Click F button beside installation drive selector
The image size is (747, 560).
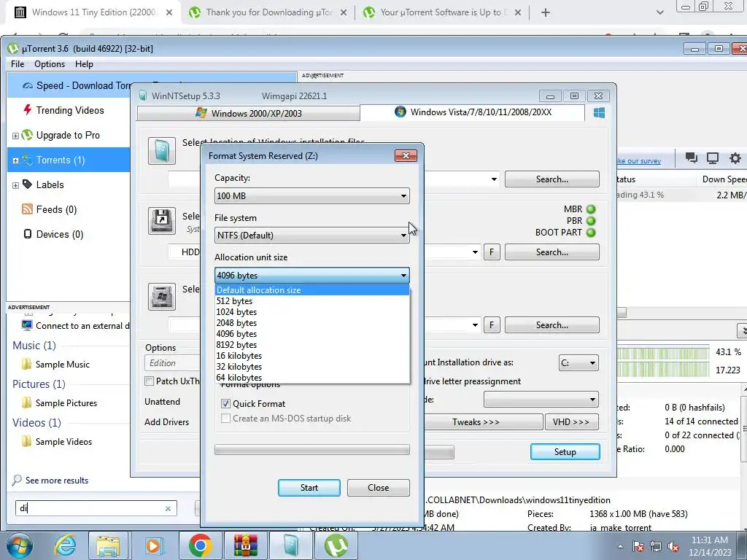[492, 324]
